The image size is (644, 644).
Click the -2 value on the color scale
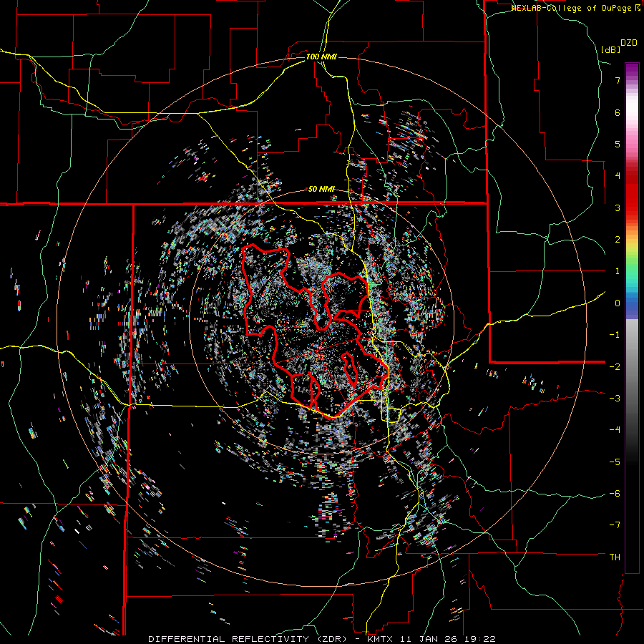(615, 366)
